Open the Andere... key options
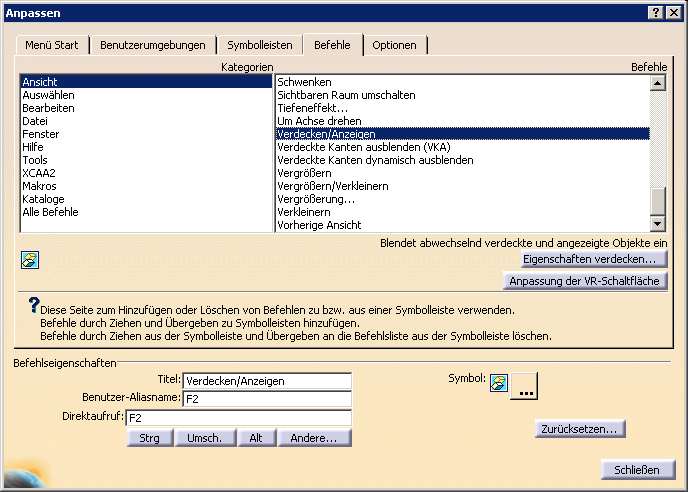The height and width of the screenshot is (492, 688). (x=314, y=438)
